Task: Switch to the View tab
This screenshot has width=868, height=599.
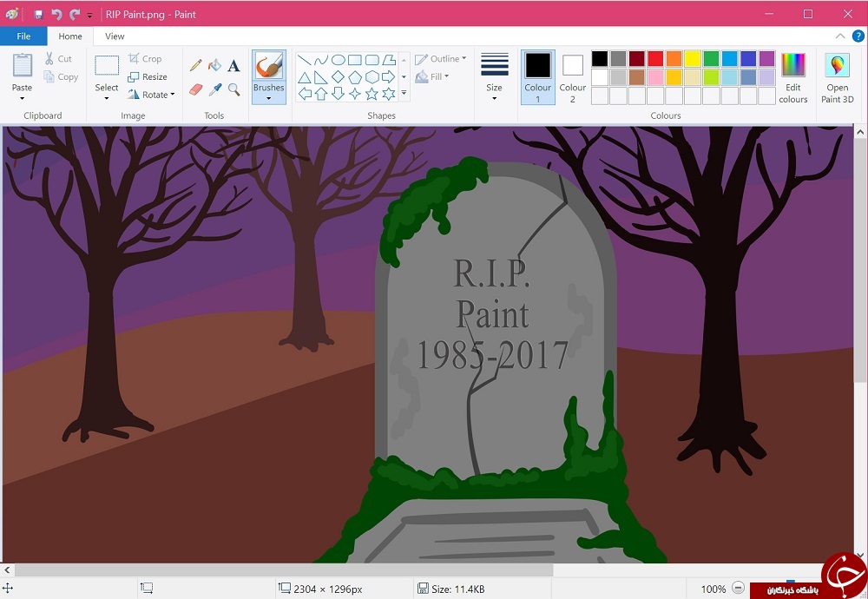Action: pyautogui.click(x=115, y=36)
